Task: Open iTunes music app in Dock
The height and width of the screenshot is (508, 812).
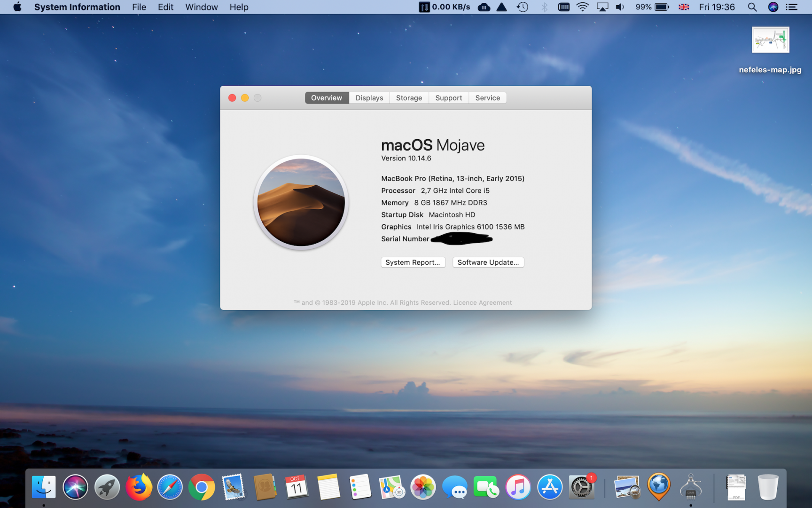Action: point(518,487)
